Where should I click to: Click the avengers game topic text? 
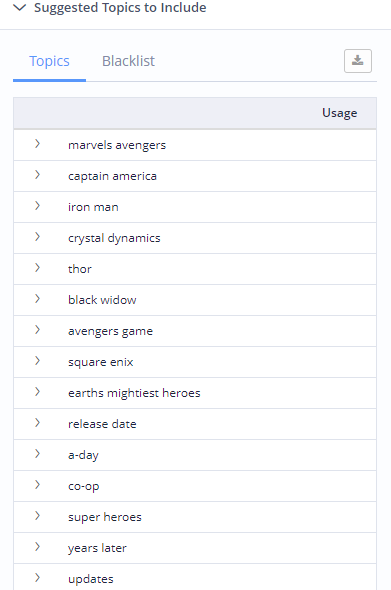click(x=110, y=331)
